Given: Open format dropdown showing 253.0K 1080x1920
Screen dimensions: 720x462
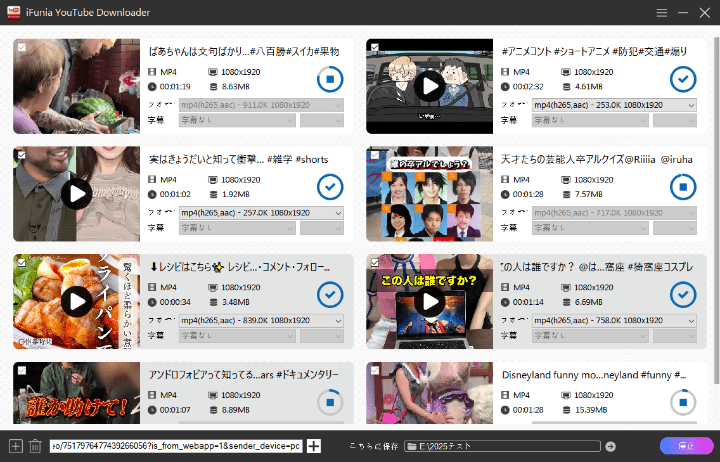Looking at the screenshot, I should (614, 105).
